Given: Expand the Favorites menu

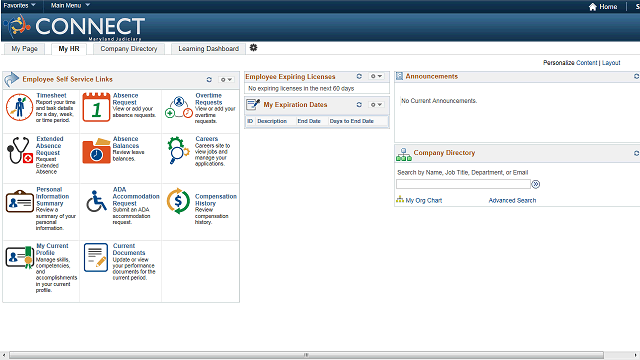Looking at the screenshot, I should (20, 5).
